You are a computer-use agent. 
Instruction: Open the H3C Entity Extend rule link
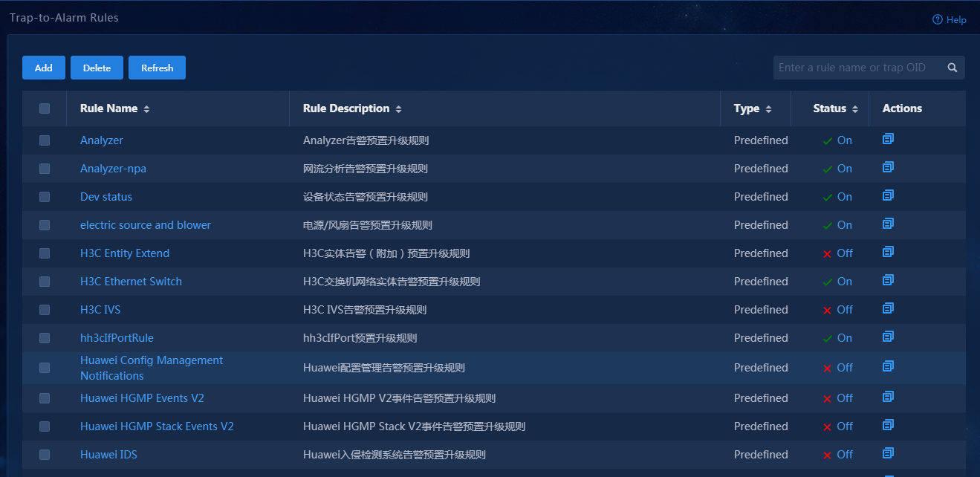tap(125, 253)
